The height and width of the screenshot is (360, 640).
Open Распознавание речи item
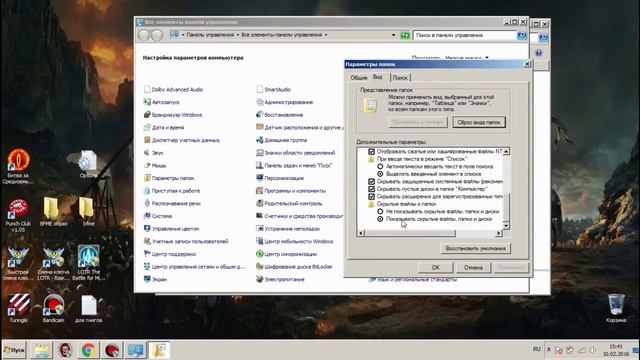click(172, 203)
